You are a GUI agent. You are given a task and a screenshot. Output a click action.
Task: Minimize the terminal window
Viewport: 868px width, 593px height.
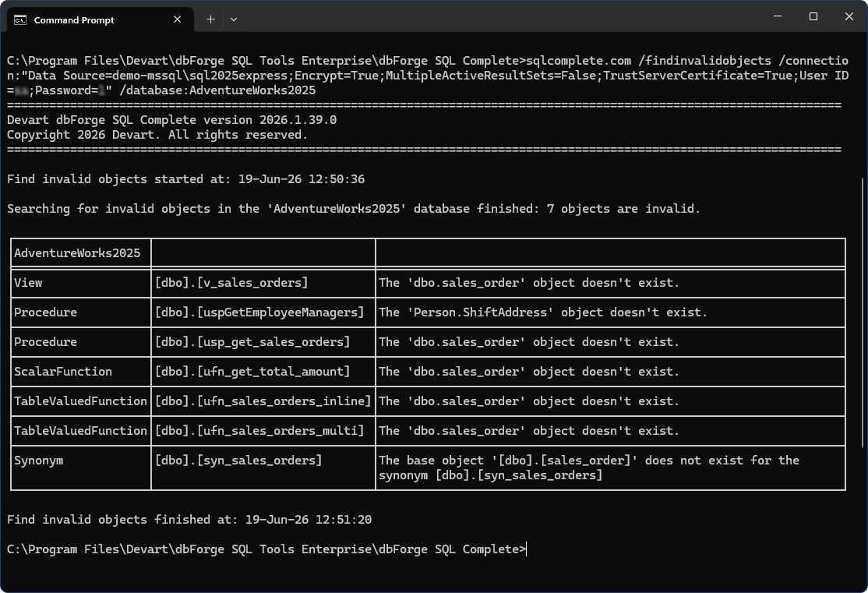coord(777,16)
